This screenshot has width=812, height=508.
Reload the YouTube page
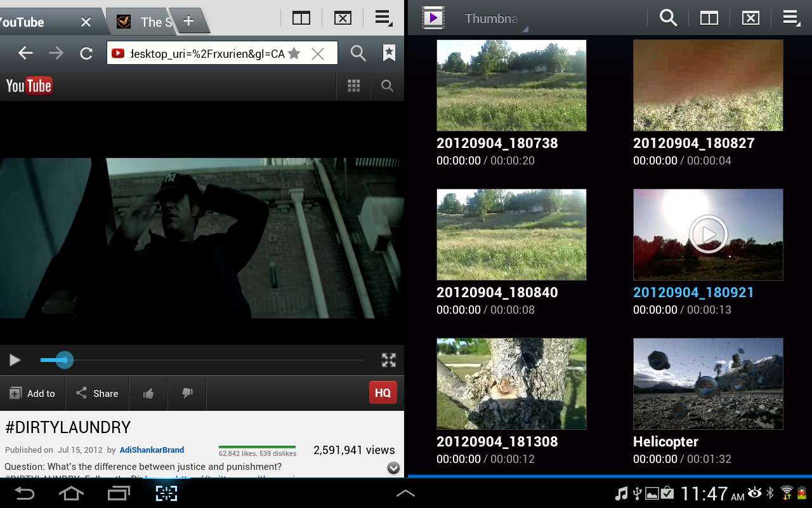pos(86,53)
